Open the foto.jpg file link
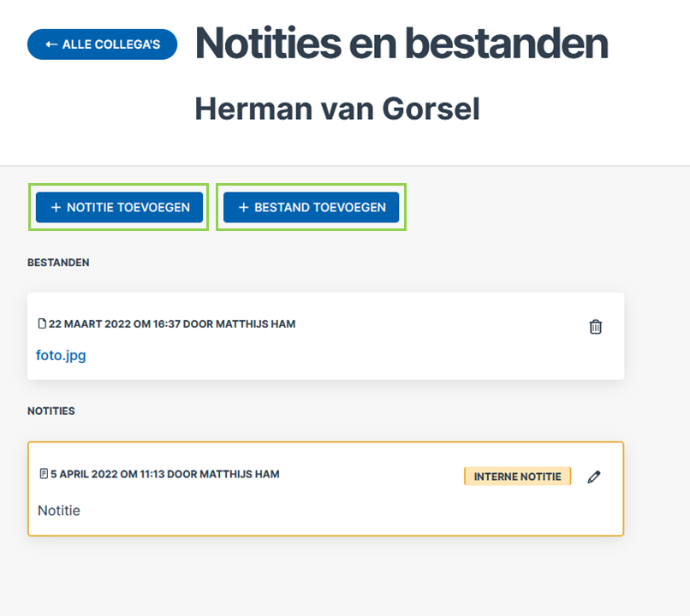This screenshot has width=690, height=616. pyautogui.click(x=61, y=355)
